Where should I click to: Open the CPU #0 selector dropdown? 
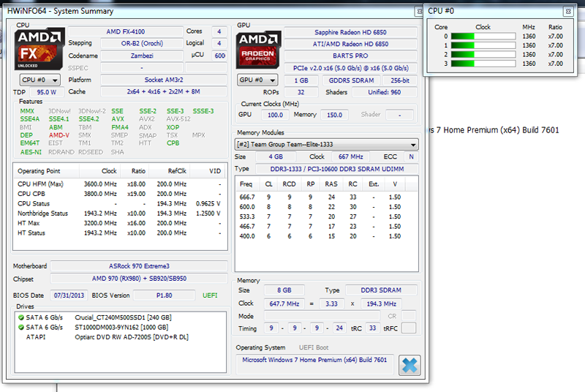pos(40,80)
